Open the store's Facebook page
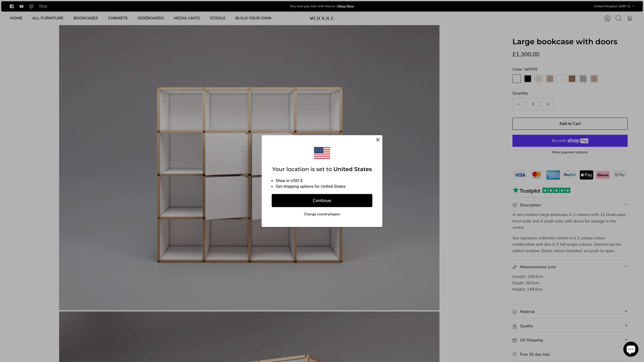Viewport: 644px width, 362px height. tap(11, 6)
